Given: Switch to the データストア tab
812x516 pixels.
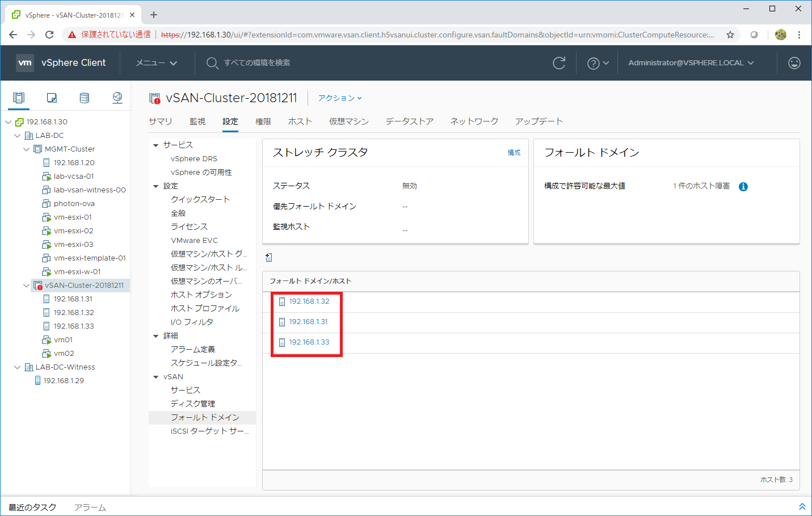Looking at the screenshot, I should pyautogui.click(x=410, y=121).
